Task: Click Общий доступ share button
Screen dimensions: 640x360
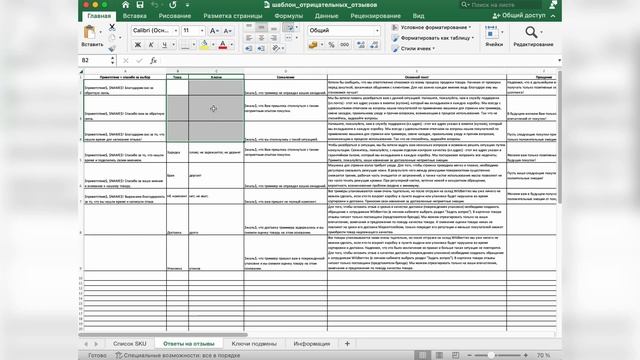Action: click(x=519, y=16)
